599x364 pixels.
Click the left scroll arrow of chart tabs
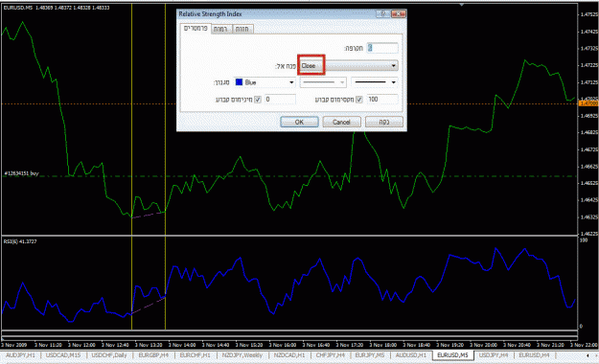tap(587, 355)
